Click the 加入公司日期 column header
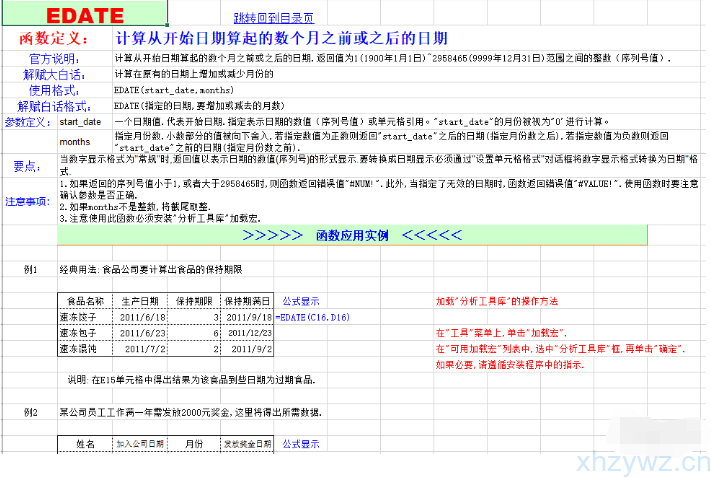Image resolution: width=711 pixels, height=477 pixels. (139, 444)
